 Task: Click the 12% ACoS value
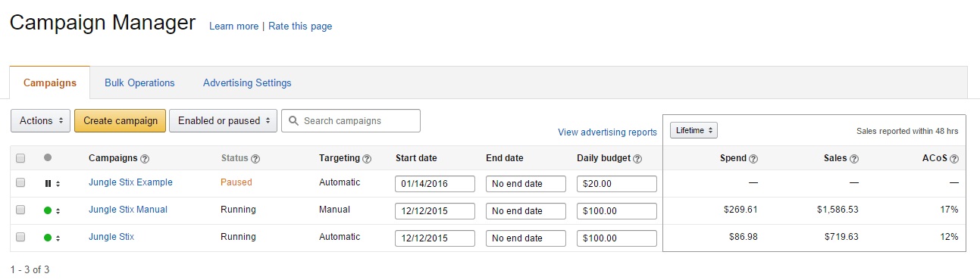click(x=950, y=237)
